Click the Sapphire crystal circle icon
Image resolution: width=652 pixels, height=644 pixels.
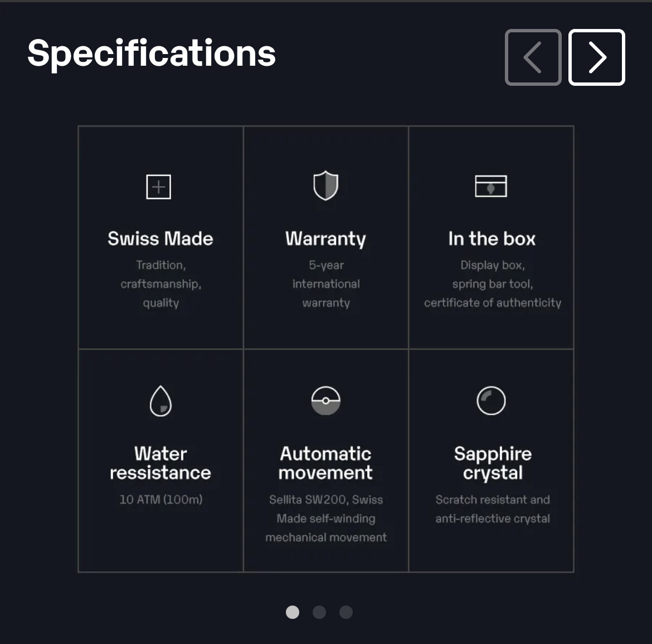491,401
